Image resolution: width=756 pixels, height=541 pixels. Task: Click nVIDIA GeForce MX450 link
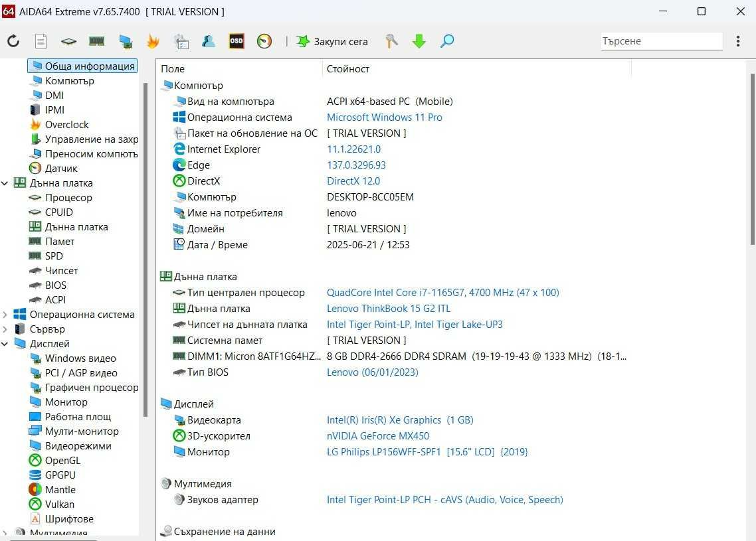[x=378, y=436]
